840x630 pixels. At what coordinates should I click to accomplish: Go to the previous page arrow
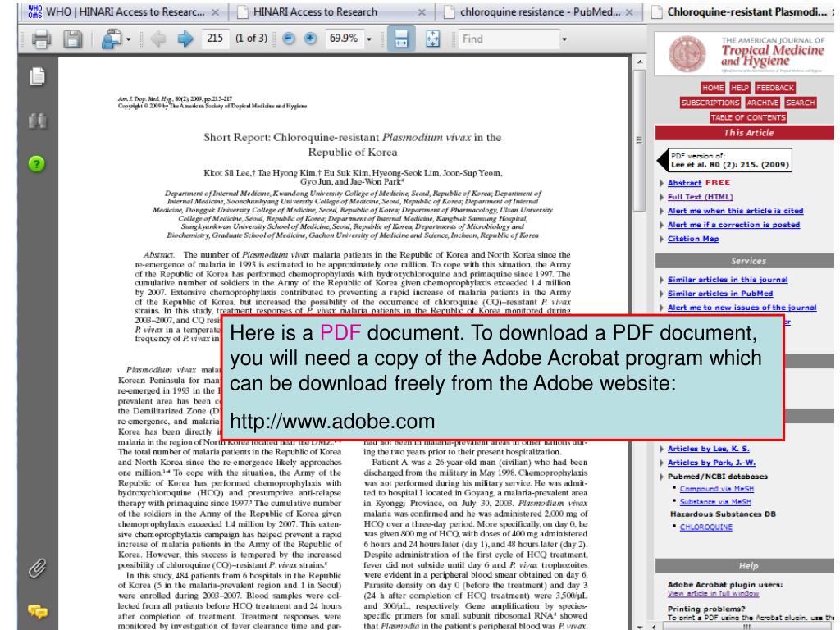point(157,39)
